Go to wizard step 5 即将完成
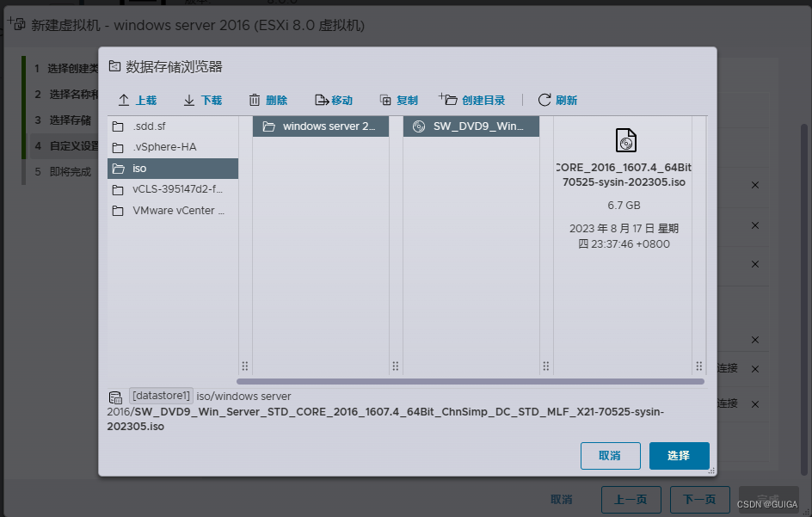This screenshot has height=517, width=812. (x=63, y=172)
